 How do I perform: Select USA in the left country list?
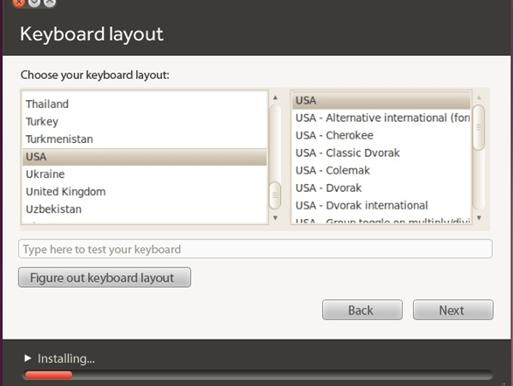pos(144,157)
